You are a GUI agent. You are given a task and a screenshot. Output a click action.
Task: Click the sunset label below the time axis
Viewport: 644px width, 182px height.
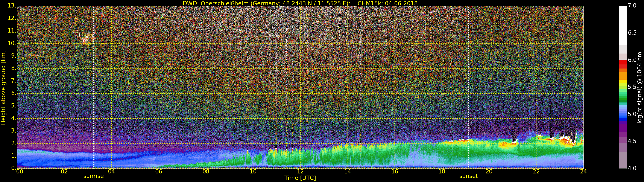click(x=468, y=176)
